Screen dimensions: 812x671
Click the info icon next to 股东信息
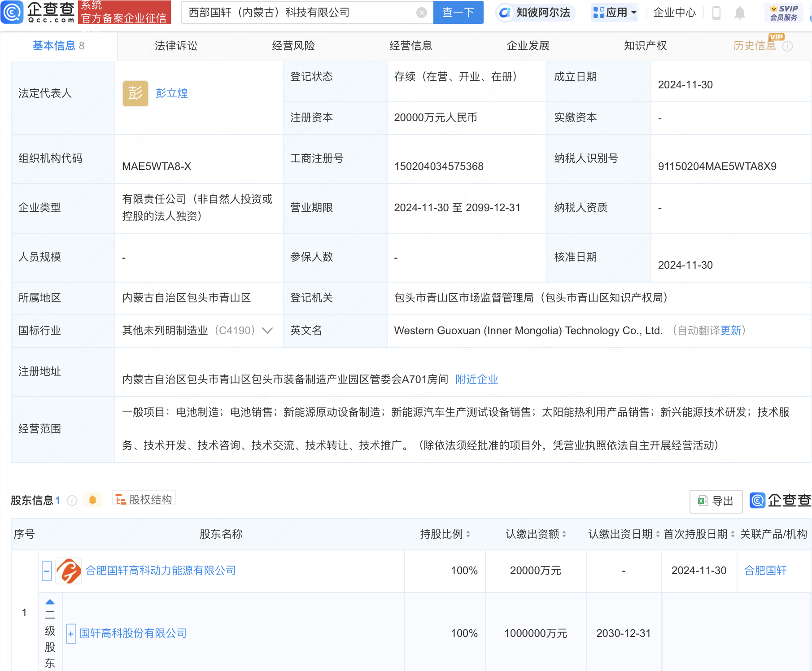coord(72,500)
